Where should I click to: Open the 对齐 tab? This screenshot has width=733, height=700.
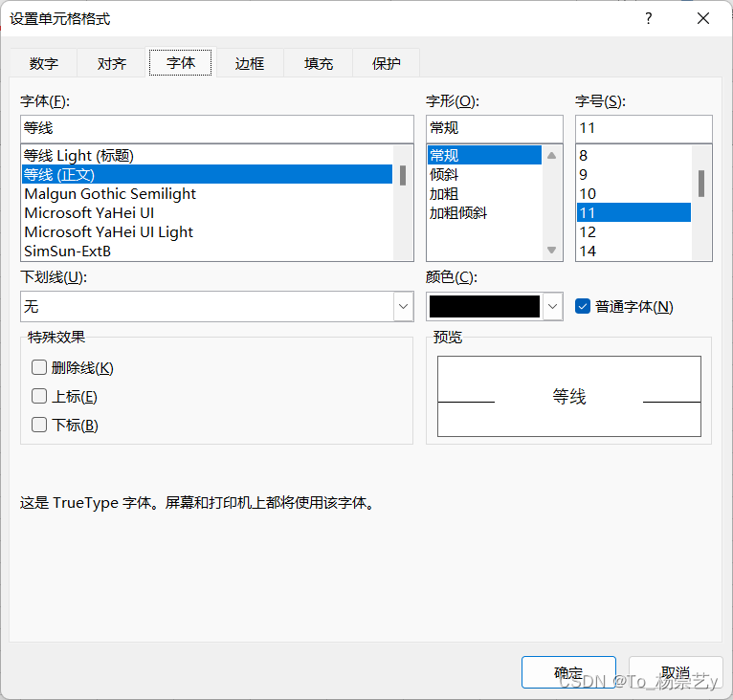click(x=112, y=63)
